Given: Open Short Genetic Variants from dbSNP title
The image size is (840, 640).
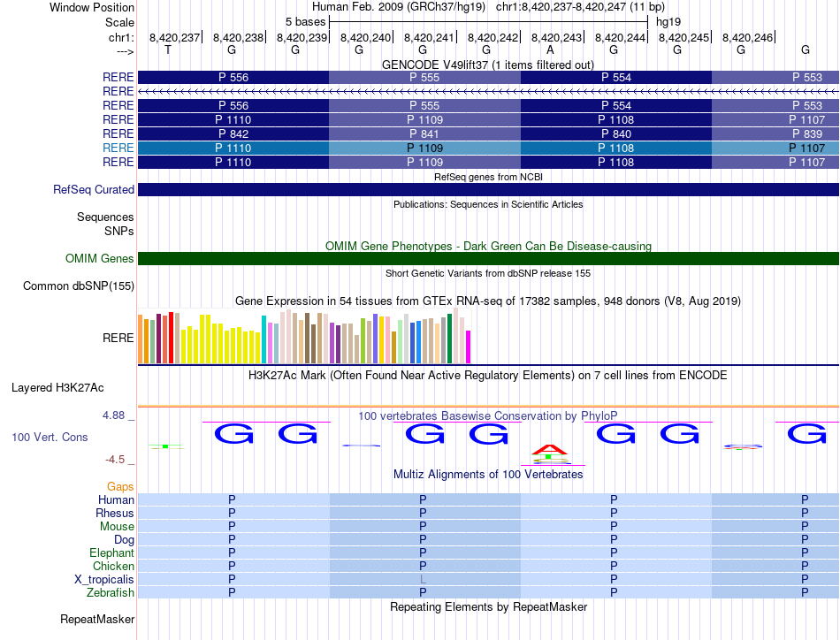Looking at the screenshot, I should pyautogui.click(x=488, y=273).
